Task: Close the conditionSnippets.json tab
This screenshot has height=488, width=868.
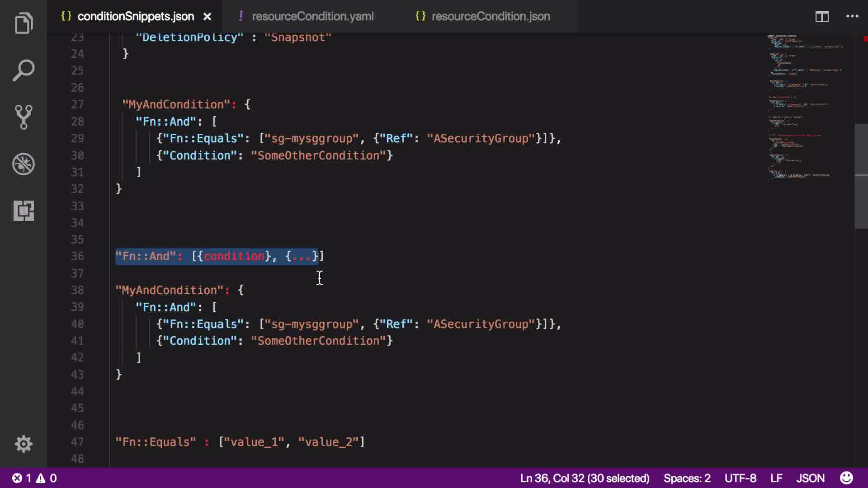Action: tap(207, 17)
